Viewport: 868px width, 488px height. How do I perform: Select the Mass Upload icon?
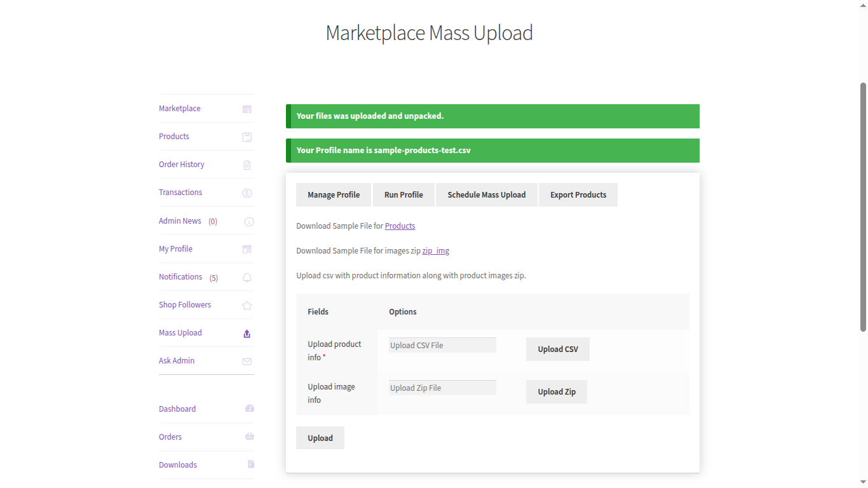pyautogui.click(x=247, y=333)
